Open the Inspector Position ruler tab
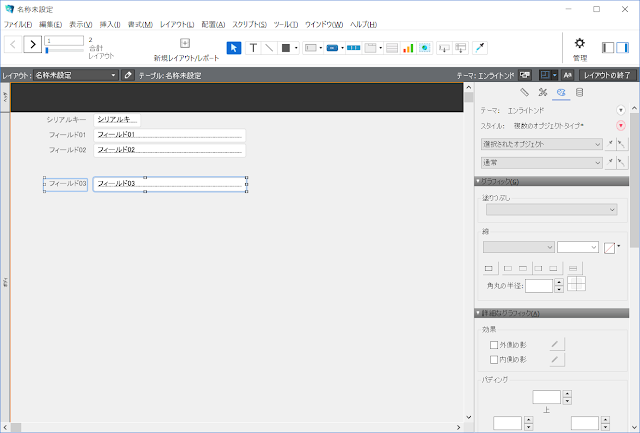640x433 pixels. click(x=524, y=93)
